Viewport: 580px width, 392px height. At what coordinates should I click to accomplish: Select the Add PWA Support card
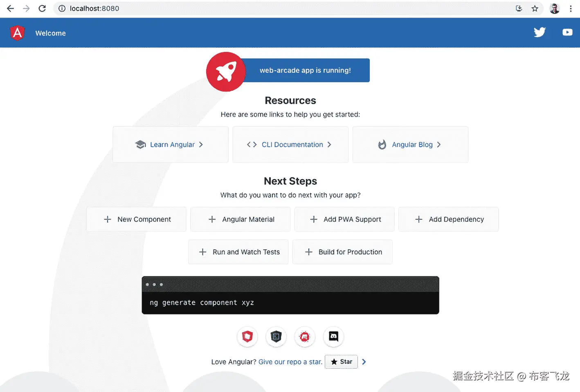(344, 219)
